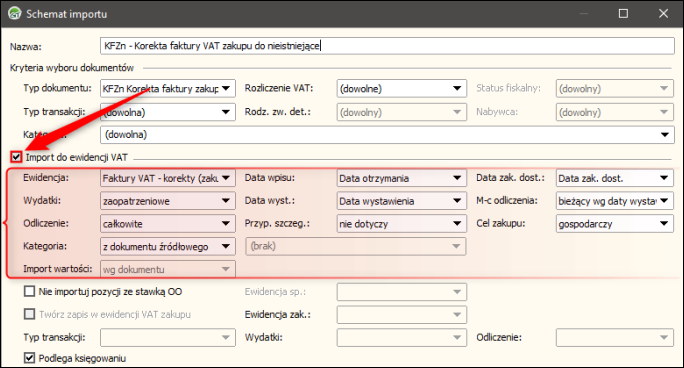Enable Nie importuj pozycji ze stawką OO
684x368 pixels.
point(29,291)
